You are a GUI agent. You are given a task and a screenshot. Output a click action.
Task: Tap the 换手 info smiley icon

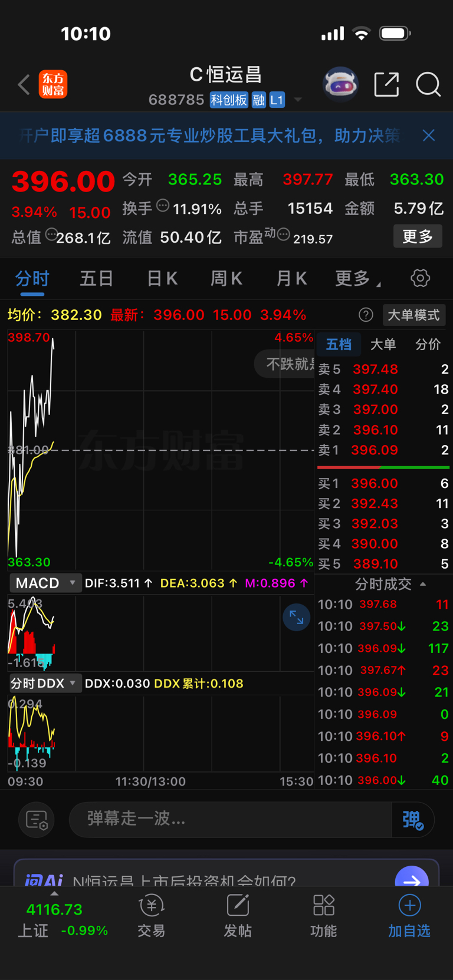pyautogui.click(x=163, y=206)
